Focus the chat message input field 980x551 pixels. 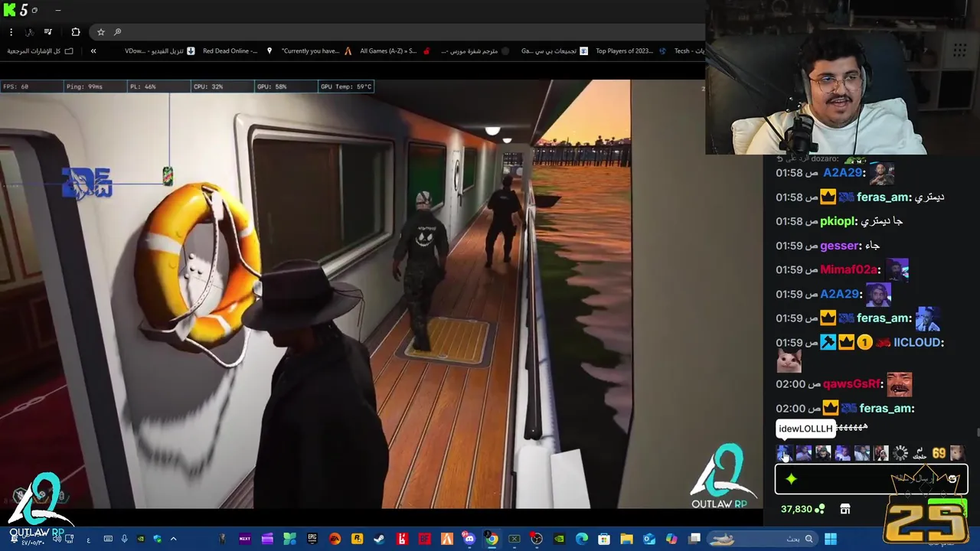pyautogui.click(x=871, y=479)
